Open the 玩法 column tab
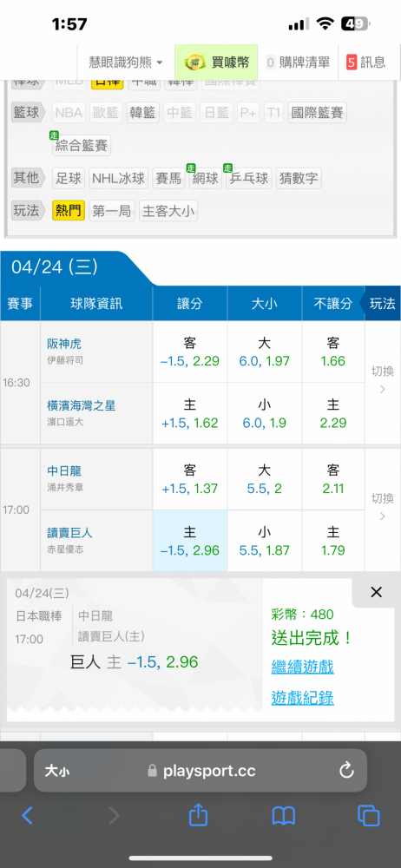This screenshot has width=401, height=868. 382,303
